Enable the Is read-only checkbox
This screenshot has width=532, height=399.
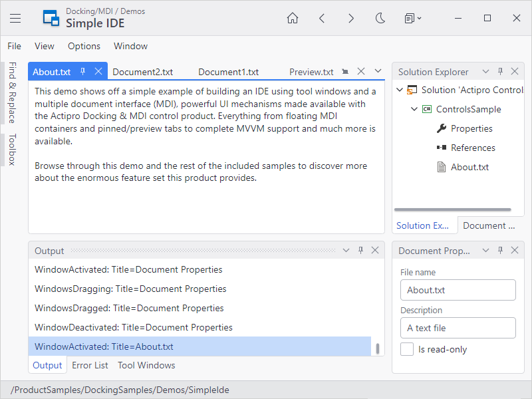click(x=407, y=349)
